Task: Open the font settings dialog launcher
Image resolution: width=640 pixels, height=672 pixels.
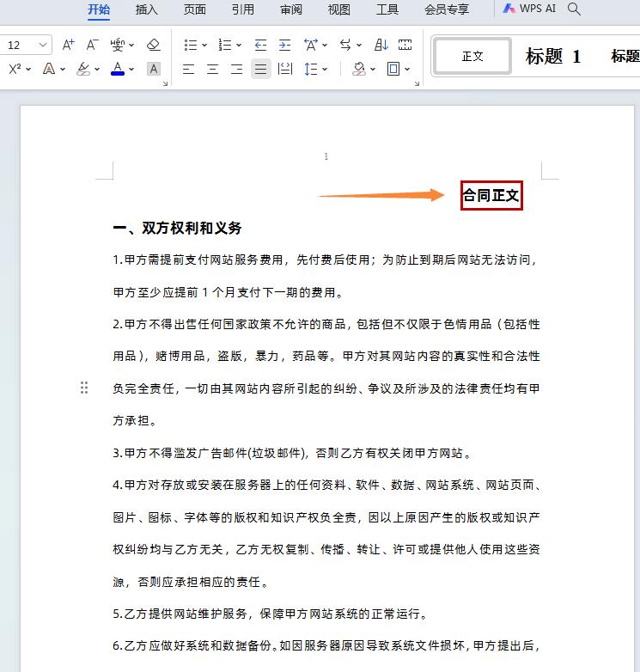Action: (165, 83)
